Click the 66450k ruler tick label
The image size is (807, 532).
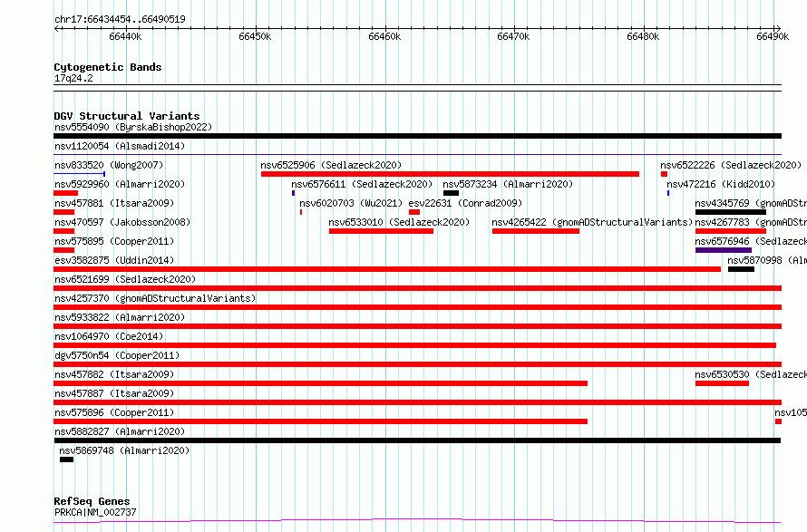[x=255, y=36]
